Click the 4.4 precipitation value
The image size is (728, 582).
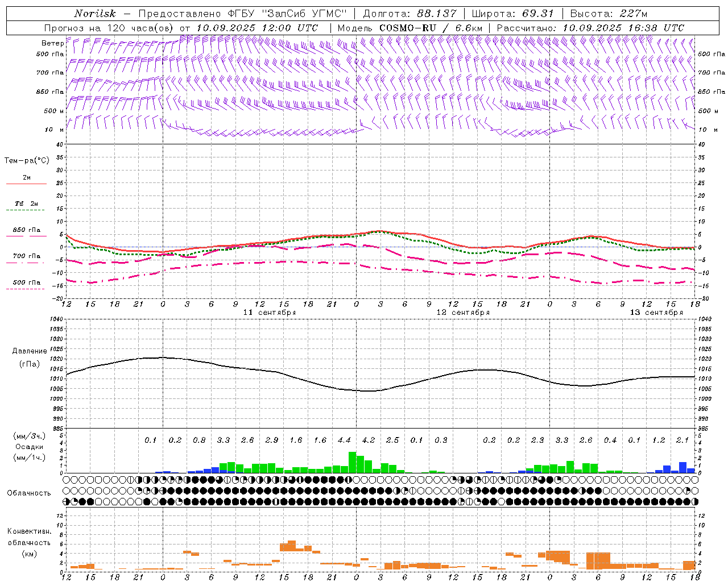344,440
